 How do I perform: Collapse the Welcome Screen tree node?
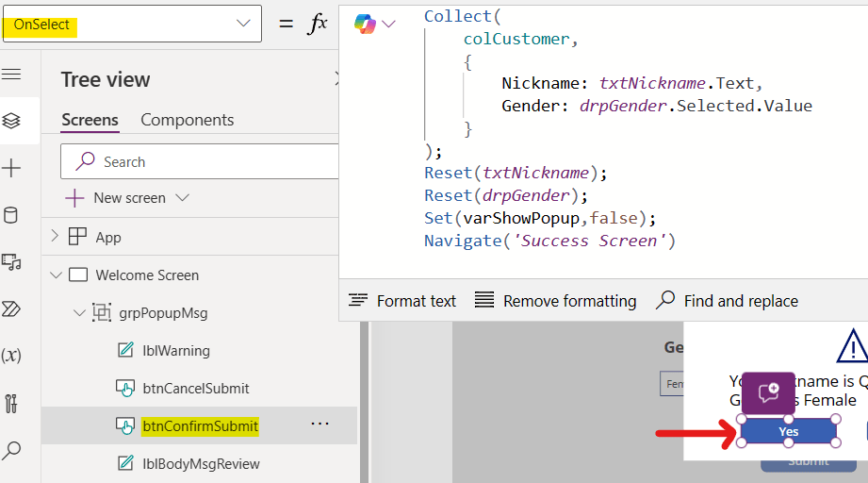tap(56, 275)
